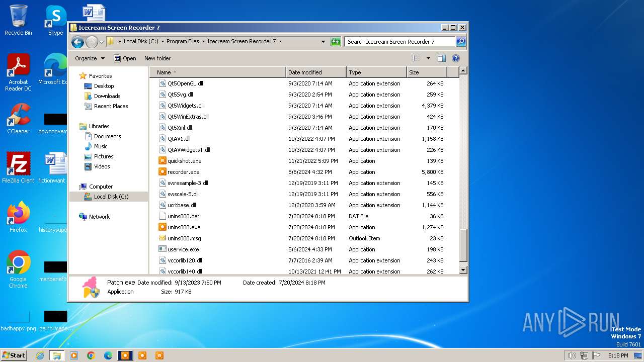Select Network in the navigation pane
This screenshot has width=644, height=362.
click(99, 217)
